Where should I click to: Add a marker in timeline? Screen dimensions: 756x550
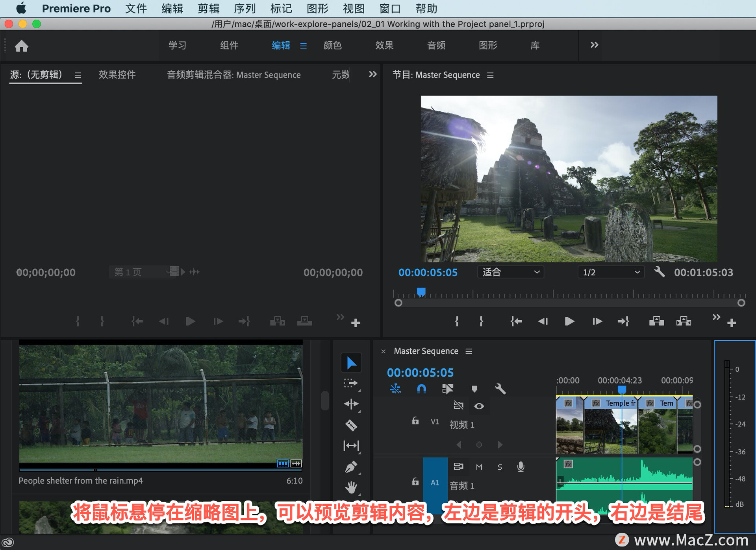click(x=474, y=389)
